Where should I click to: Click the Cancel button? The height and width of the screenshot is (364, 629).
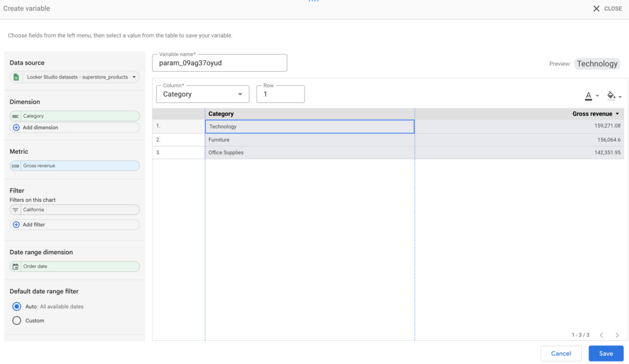pyautogui.click(x=561, y=354)
